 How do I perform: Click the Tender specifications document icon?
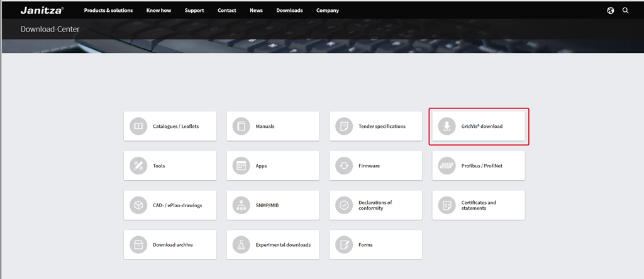pyautogui.click(x=344, y=127)
